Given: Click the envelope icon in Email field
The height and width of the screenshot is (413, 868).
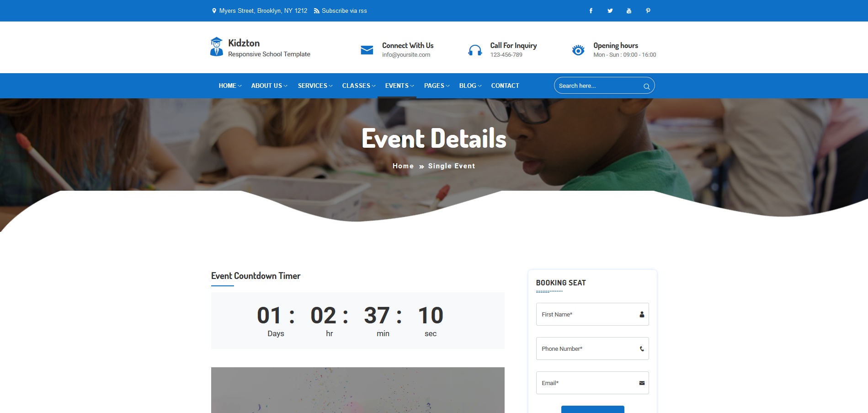Looking at the screenshot, I should click(x=642, y=383).
